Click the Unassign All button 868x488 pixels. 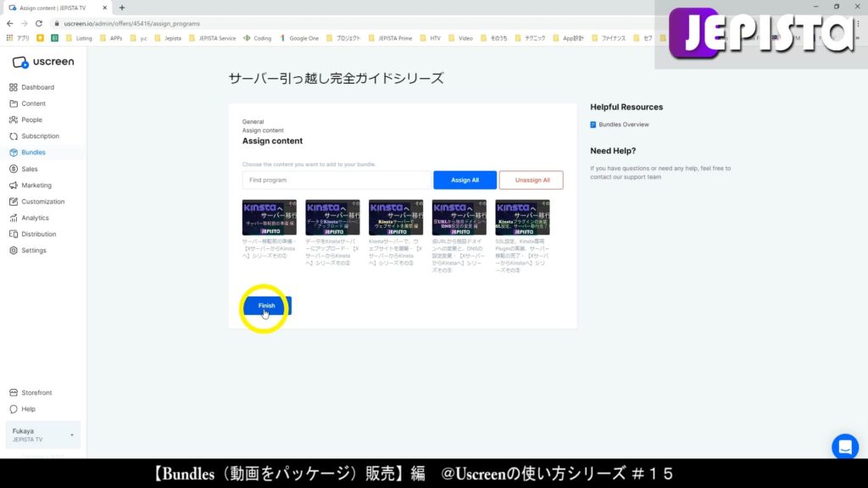[531, 180]
